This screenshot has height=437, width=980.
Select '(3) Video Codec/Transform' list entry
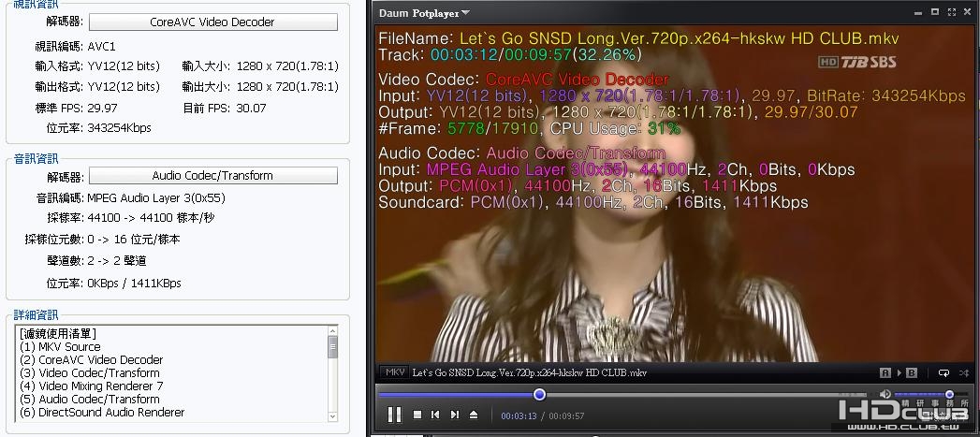pos(89,373)
